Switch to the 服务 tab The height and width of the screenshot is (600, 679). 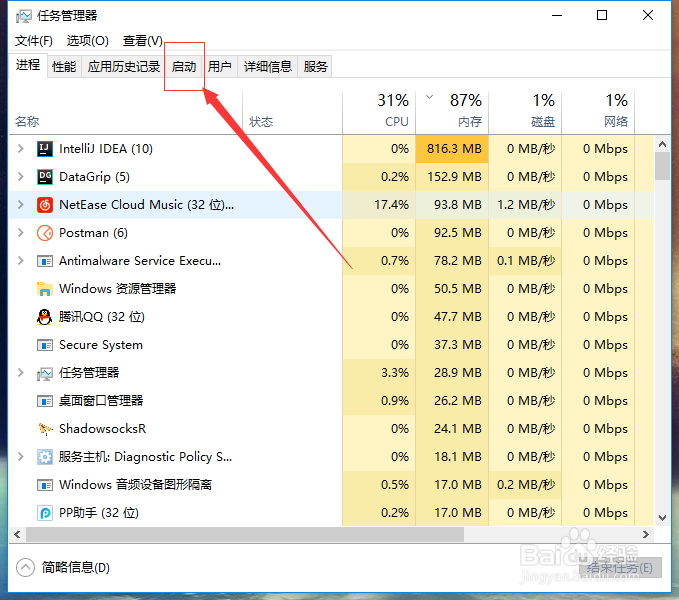click(315, 67)
